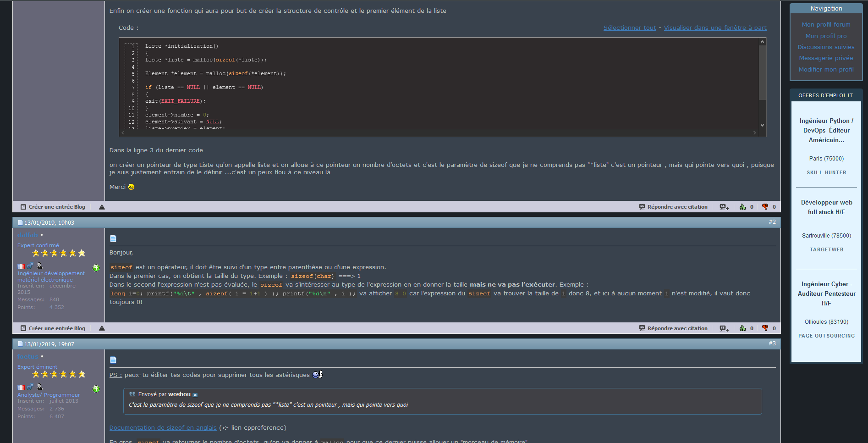Click the code box vertical scrollbar thumb
The width and height of the screenshot is (868, 443).
[x=763, y=72]
